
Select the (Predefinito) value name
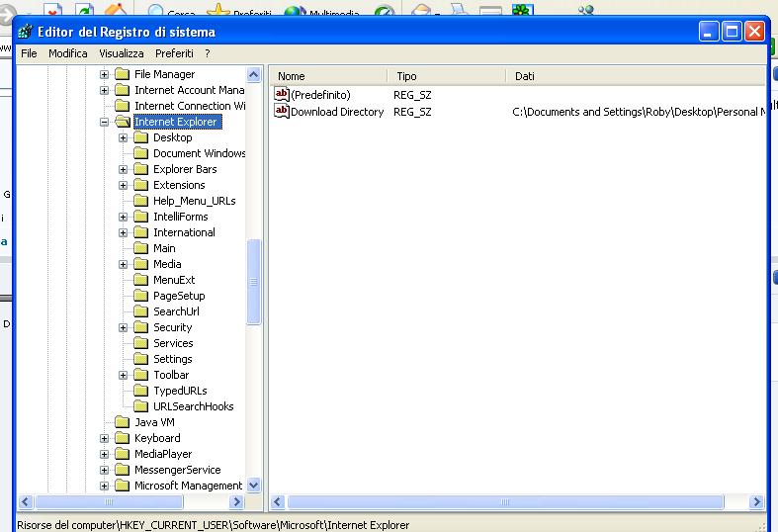320,95
